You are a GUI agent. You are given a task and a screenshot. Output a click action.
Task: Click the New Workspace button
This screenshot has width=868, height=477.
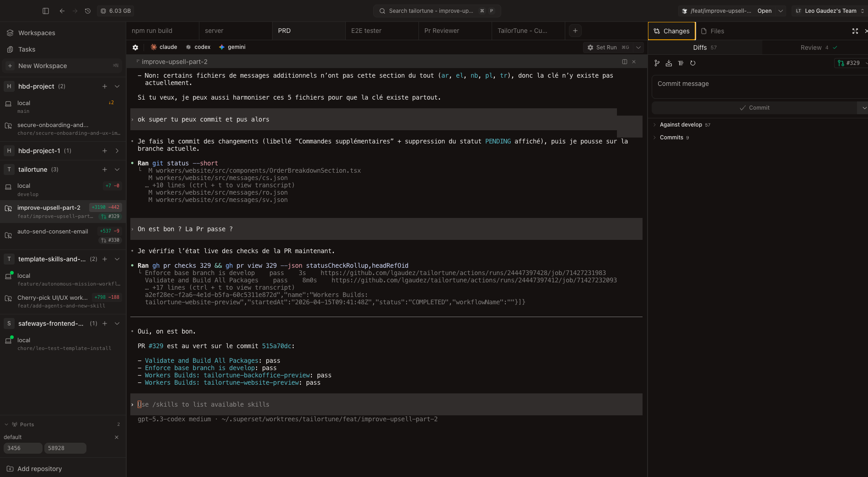point(43,66)
